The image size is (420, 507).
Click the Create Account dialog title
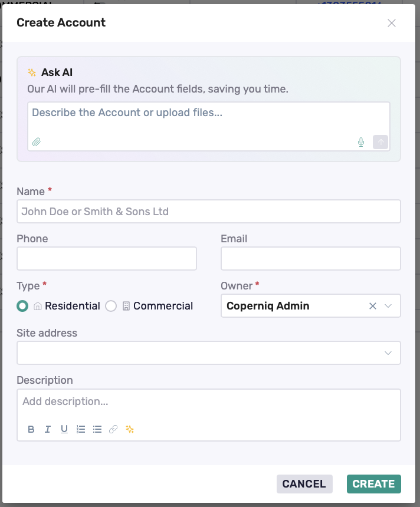click(x=61, y=22)
